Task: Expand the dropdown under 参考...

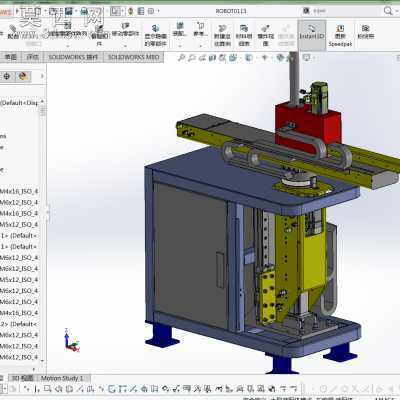Action: pyautogui.click(x=200, y=46)
